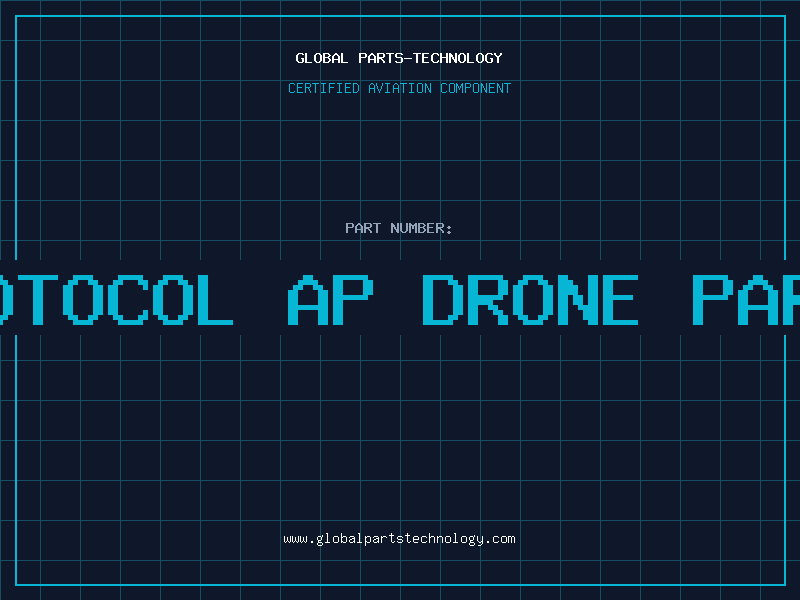Click the word "CERTIFIED" in the subtitle
Screen dimensions: 800x600
[324, 88]
